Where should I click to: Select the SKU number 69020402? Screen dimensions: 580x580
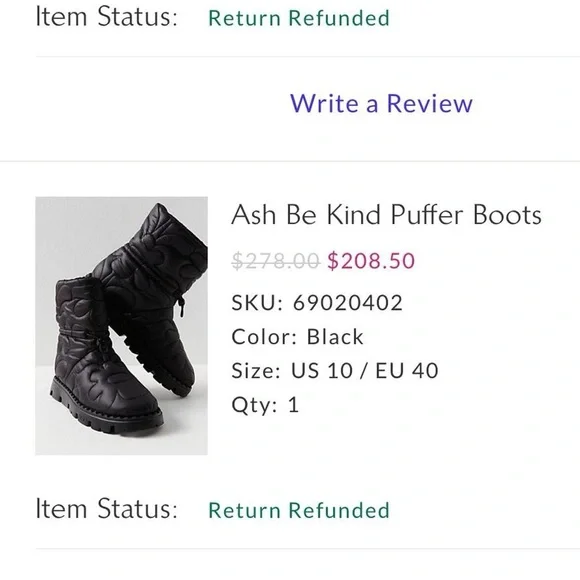click(348, 303)
